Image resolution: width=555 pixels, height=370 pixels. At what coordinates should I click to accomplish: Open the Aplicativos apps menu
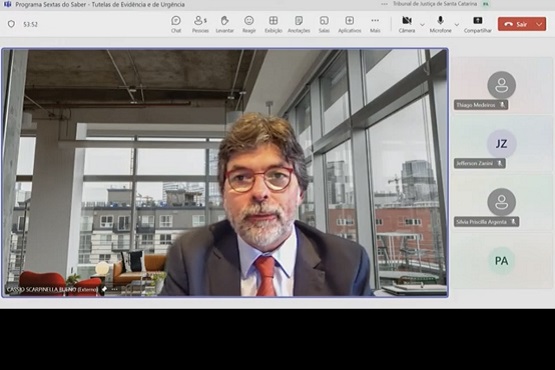349,24
